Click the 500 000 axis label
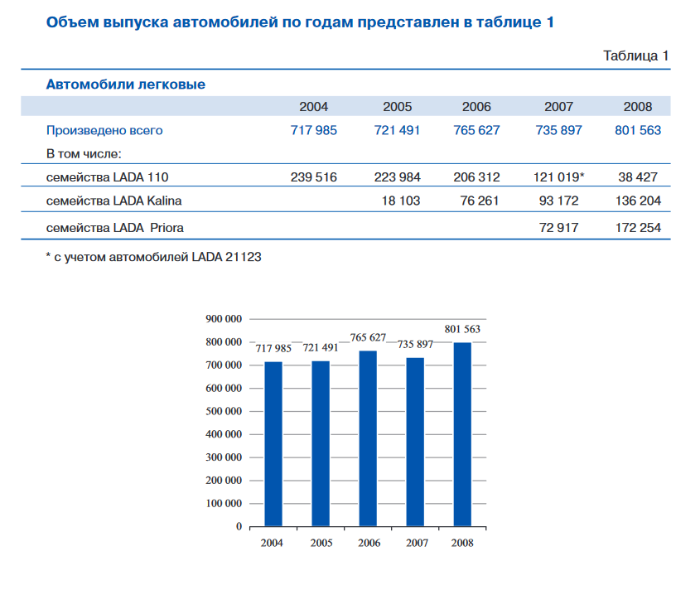 pos(223,411)
